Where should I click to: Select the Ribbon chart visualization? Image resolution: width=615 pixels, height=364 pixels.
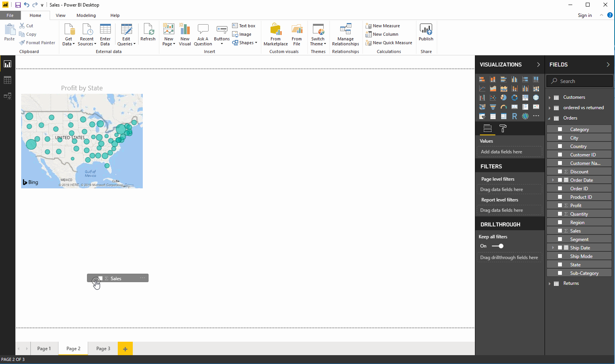536,88
